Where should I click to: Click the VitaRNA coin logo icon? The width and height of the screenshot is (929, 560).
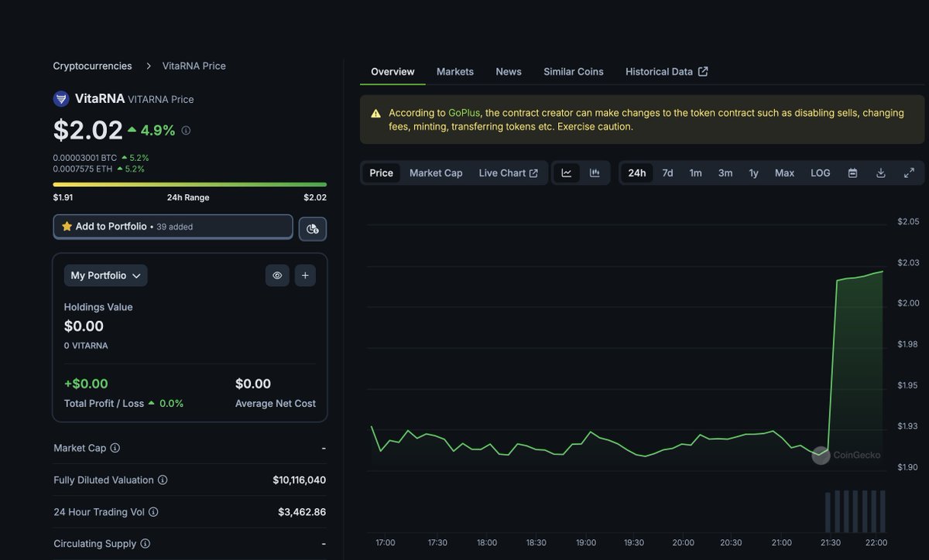tap(61, 99)
